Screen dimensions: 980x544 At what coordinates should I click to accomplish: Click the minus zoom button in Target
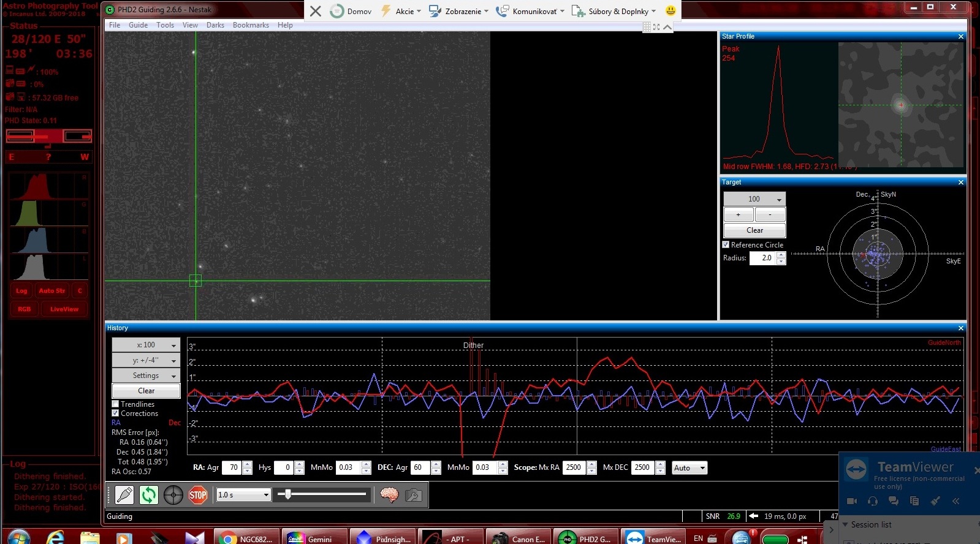tap(770, 214)
